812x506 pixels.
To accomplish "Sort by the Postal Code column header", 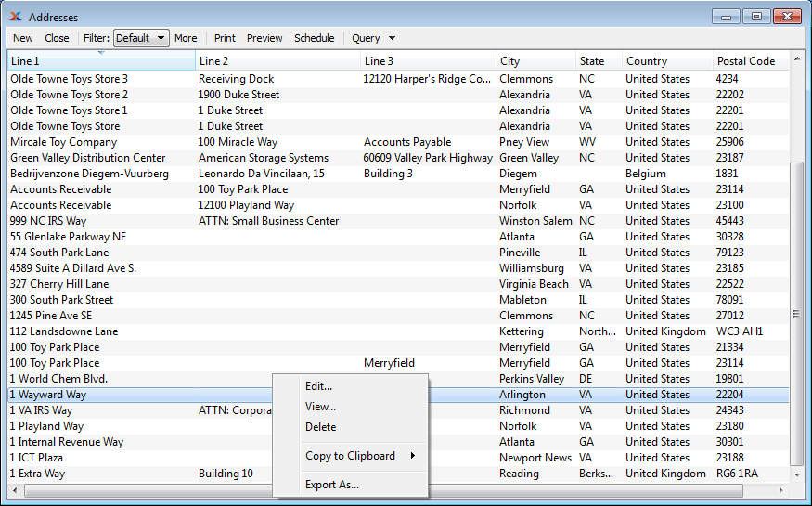I will (750, 61).
